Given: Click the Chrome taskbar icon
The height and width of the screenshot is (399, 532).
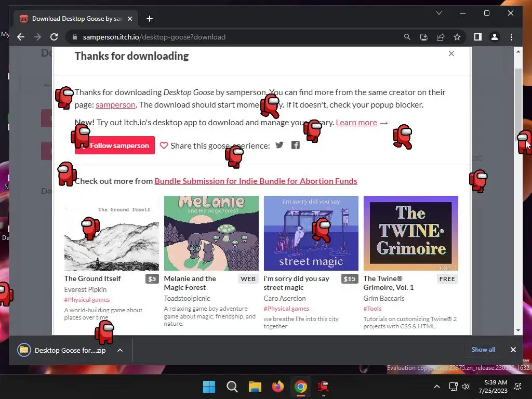Looking at the screenshot, I should pyautogui.click(x=301, y=387).
